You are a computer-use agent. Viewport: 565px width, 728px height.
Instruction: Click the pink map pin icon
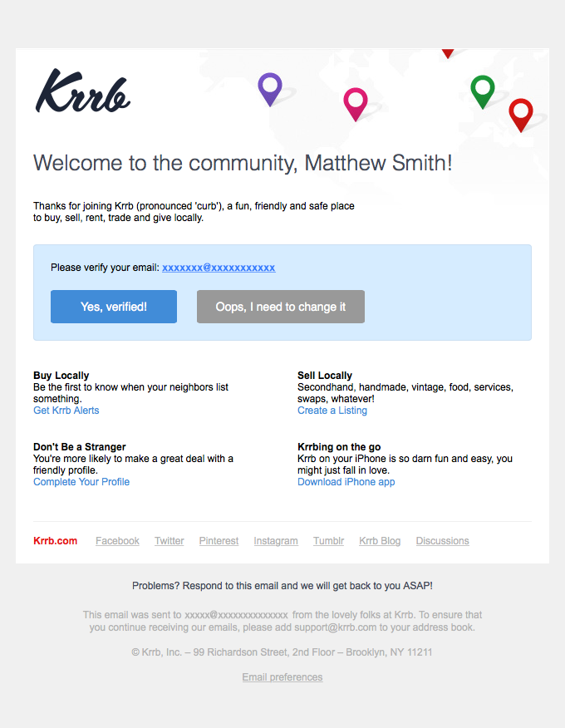(x=356, y=105)
